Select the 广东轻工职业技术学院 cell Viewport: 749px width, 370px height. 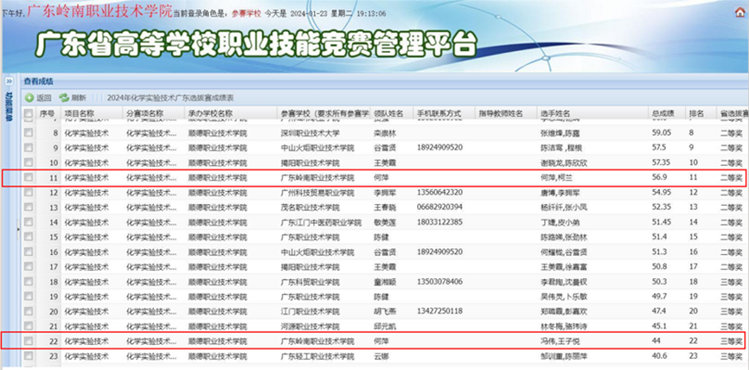tap(318, 356)
